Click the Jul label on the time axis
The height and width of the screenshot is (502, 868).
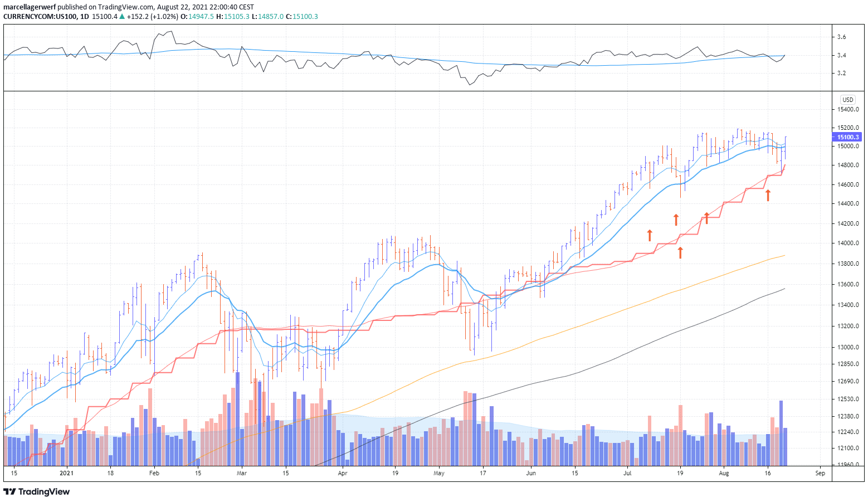point(627,474)
